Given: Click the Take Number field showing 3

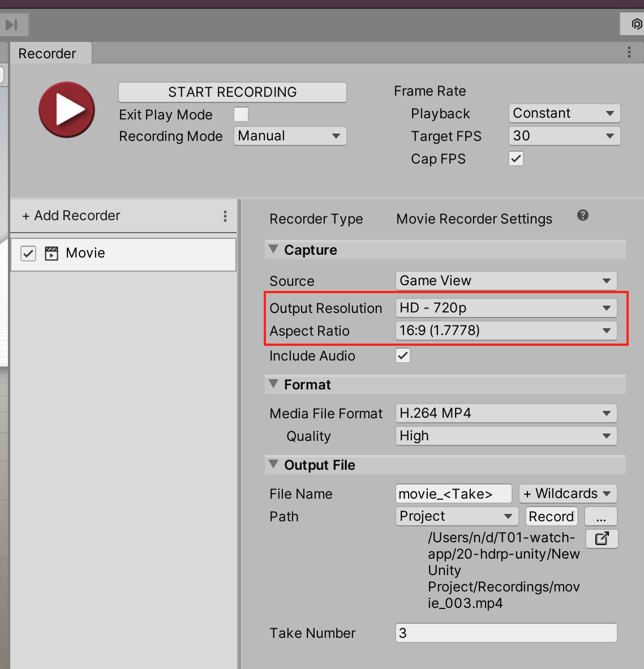Looking at the screenshot, I should (506, 633).
